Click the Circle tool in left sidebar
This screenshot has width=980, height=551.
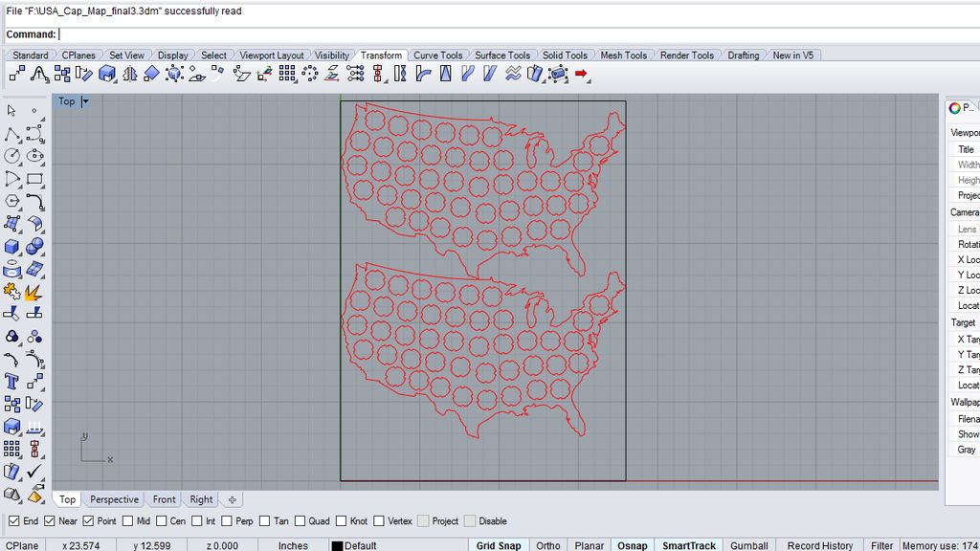point(11,156)
